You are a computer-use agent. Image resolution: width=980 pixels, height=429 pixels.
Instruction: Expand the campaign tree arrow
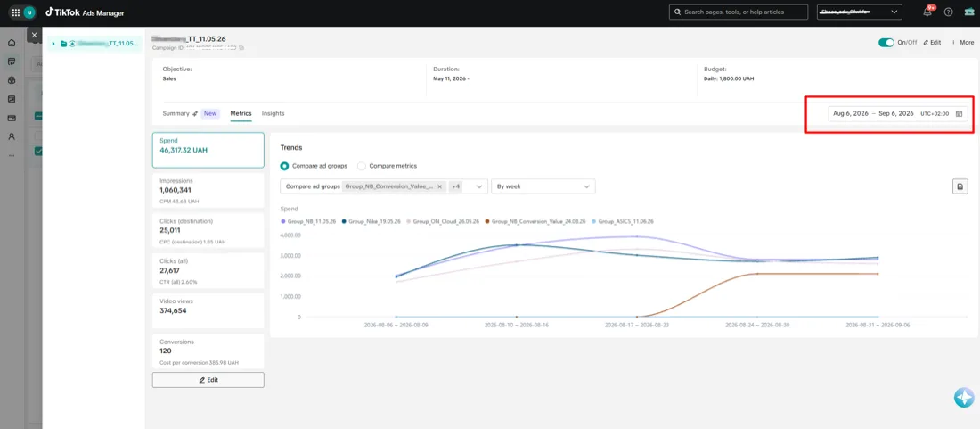coord(53,44)
